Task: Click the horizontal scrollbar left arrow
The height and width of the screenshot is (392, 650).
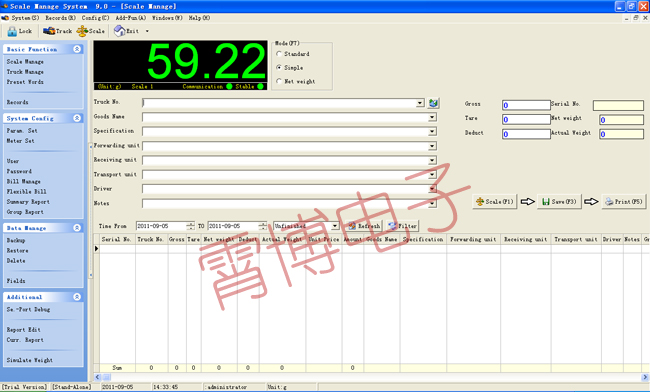Action: tap(97, 377)
